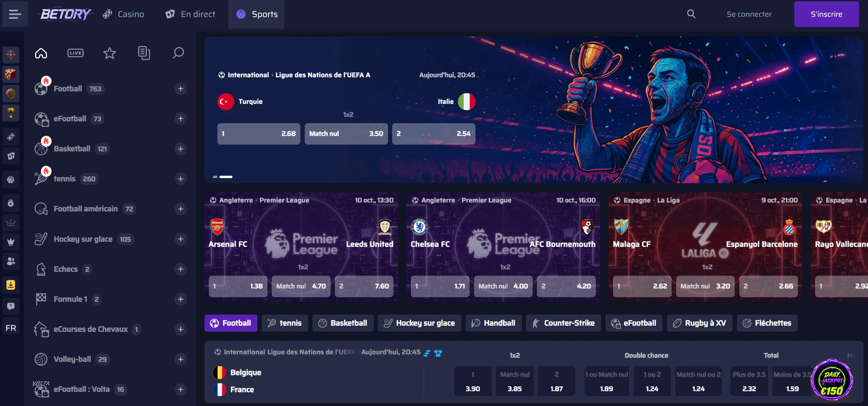Select Match nul 3.50 Turquie-Italie
Screen dimensions: 868x406
(346, 134)
